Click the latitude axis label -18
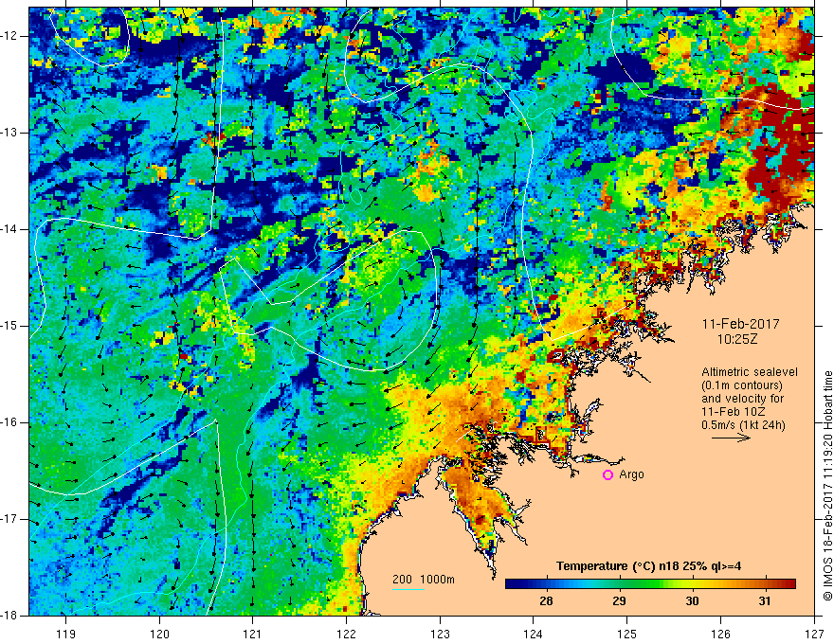 (x=9, y=616)
